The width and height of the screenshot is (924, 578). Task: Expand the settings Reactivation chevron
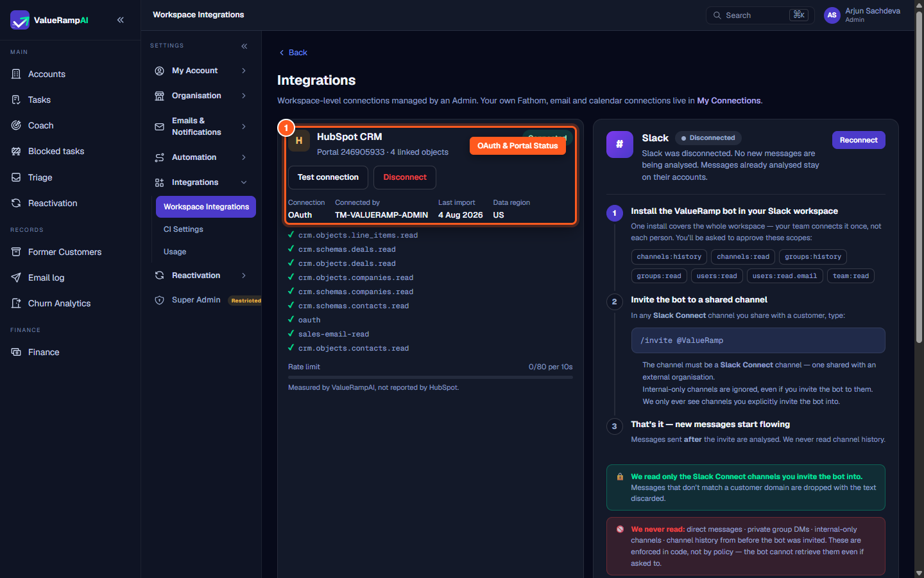pos(244,276)
